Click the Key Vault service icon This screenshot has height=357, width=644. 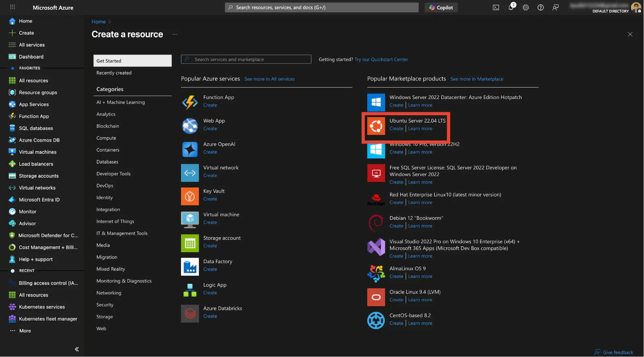pos(190,196)
